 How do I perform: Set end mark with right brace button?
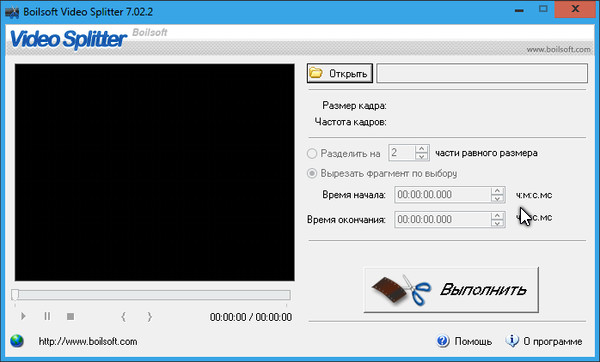pyautogui.click(x=150, y=317)
